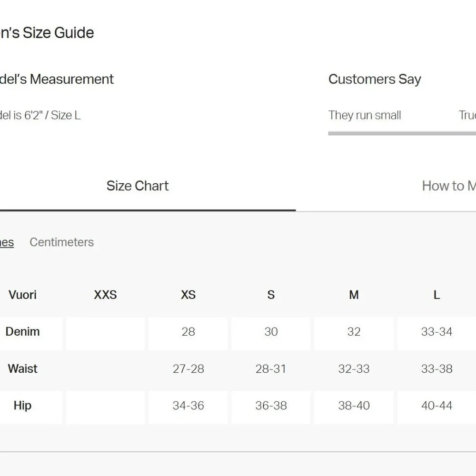Select the Inches unit option
476x476 pixels.
pyautogui.click(x=7, y=242)
